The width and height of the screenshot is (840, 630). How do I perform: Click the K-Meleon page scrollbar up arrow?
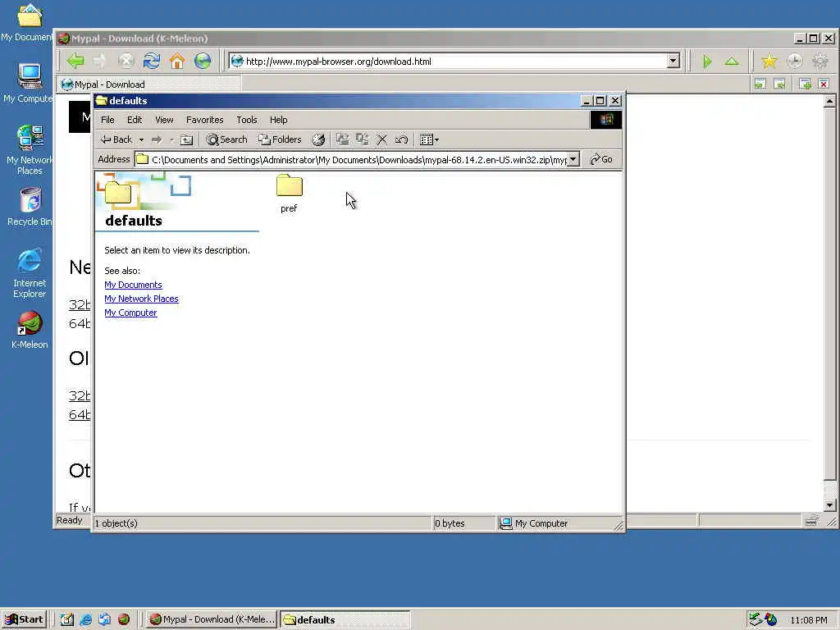coord(830,101)
